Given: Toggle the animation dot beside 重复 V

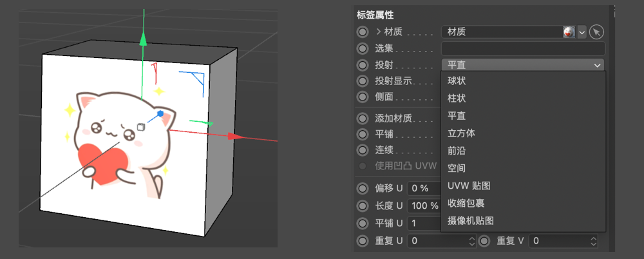Looking at the screenshot, I should click(484, 241).
